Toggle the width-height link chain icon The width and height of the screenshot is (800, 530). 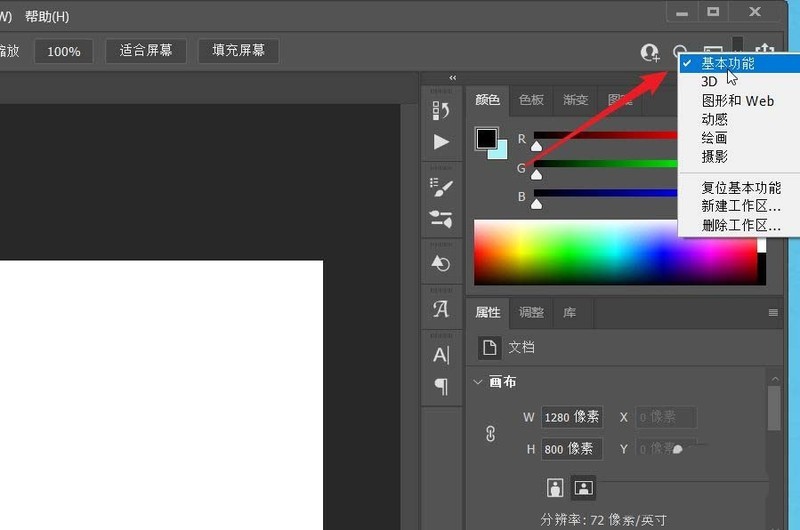click(x=491, y=434)
